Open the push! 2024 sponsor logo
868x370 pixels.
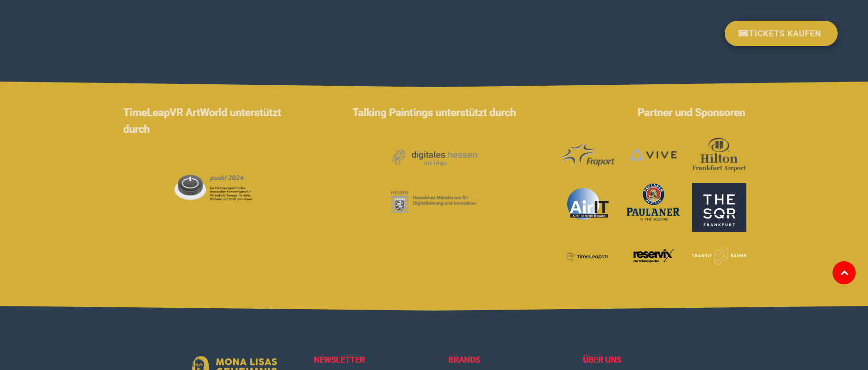[x=213, y=188]
